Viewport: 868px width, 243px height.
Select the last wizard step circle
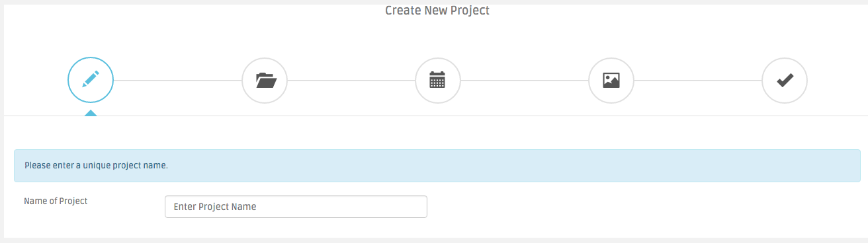pos(785,81)
